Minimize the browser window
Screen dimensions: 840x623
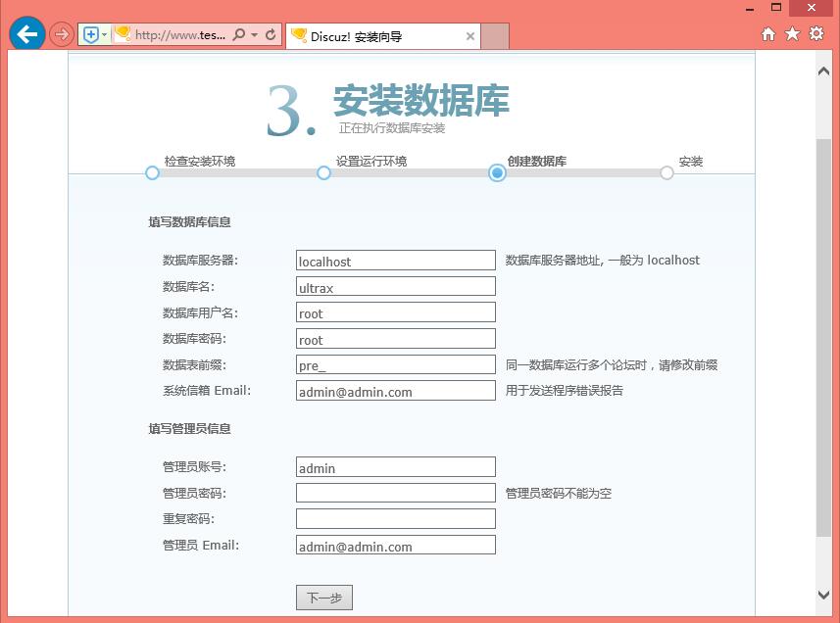(750, 9)
